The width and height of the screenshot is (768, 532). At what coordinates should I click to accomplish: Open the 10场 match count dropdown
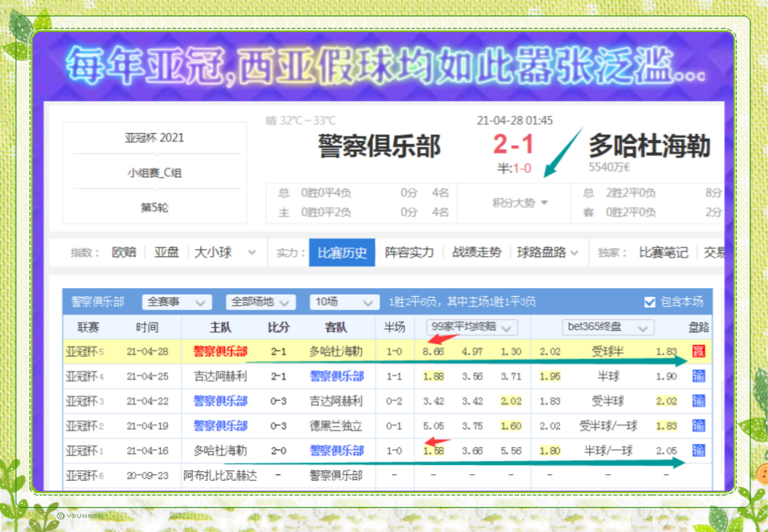[x=344, y=302]
